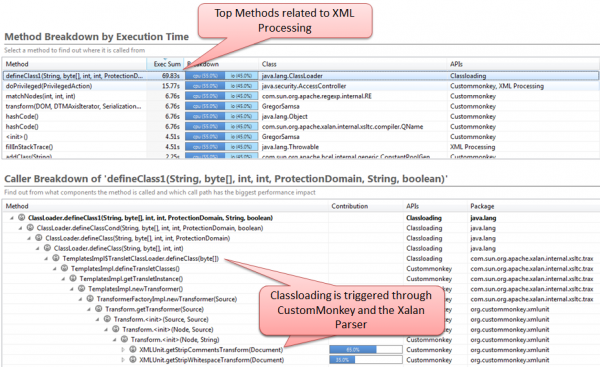This screenshot has height=367, width=600.
Task: Click method icon beside ClassLoader.defineClassCond row
Action: pyautogui.click(x=30, y=228)
